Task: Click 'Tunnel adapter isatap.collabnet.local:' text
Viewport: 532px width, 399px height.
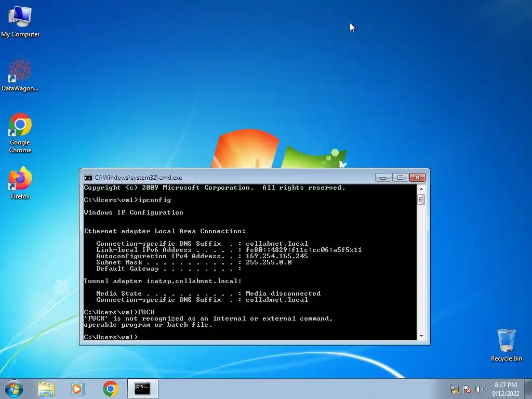Action: coord(163,281)
